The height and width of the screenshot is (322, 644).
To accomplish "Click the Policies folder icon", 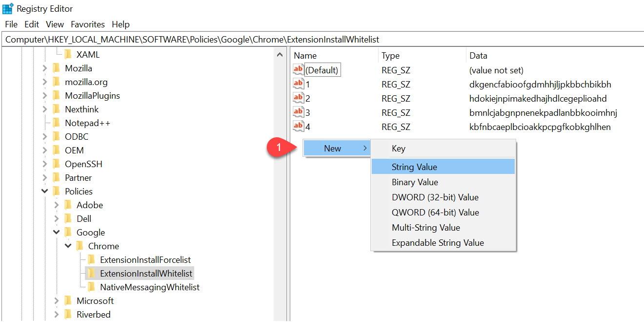I will (56, 191).
